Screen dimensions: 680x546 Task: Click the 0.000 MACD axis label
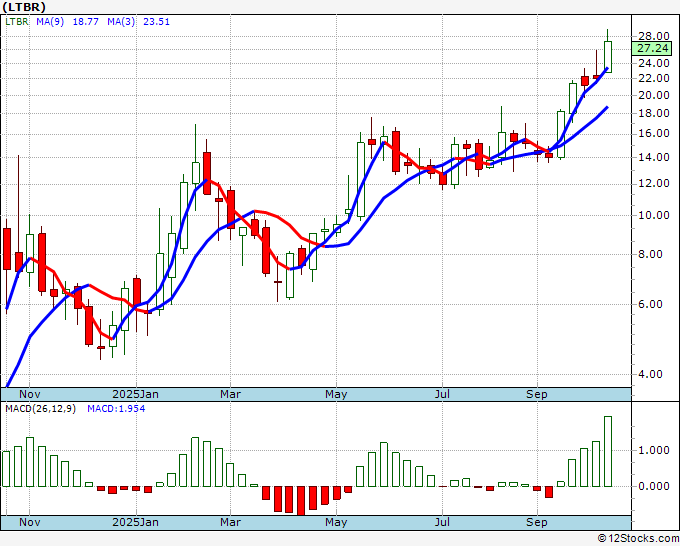[x=654, y=486]
